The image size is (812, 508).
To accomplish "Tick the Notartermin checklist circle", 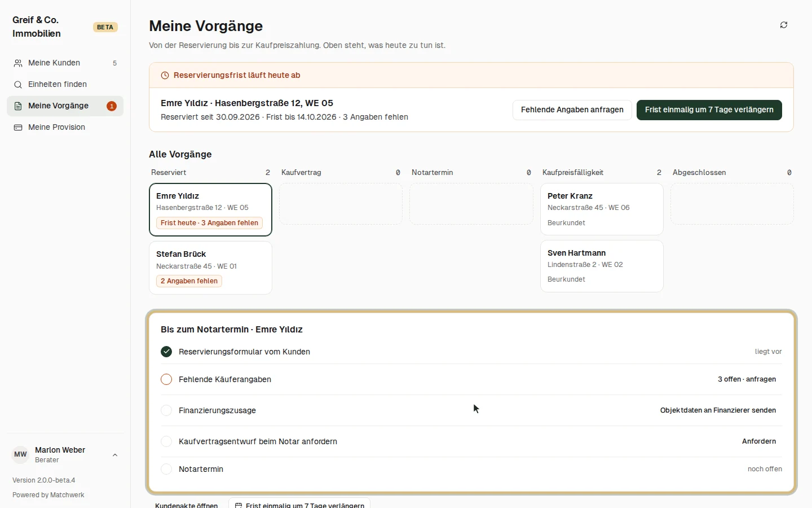I will [x=166, y=469].
